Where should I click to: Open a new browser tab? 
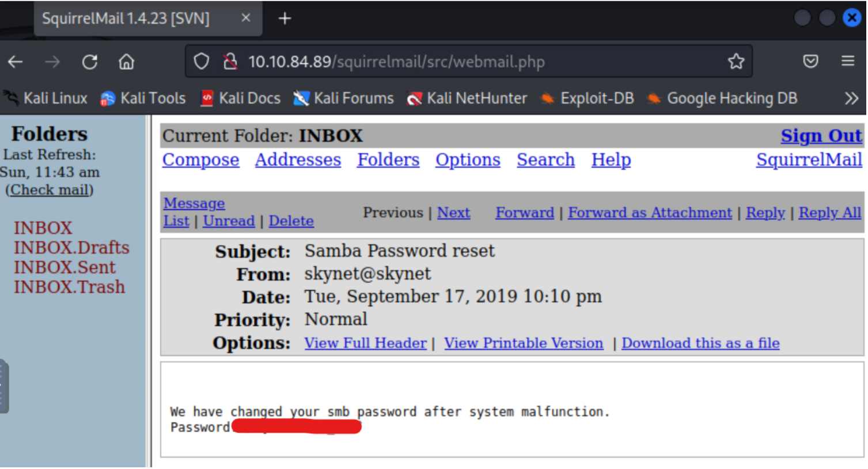[x=285, y=19]
